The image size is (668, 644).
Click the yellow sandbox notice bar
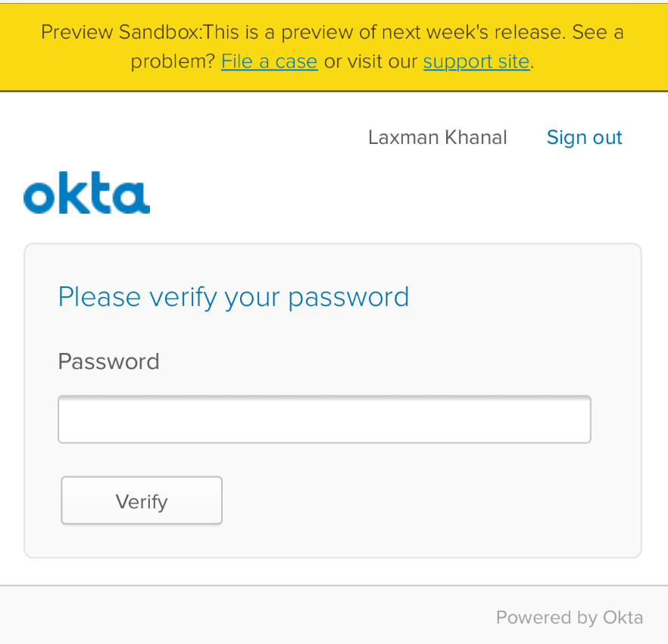coord(334,47)
